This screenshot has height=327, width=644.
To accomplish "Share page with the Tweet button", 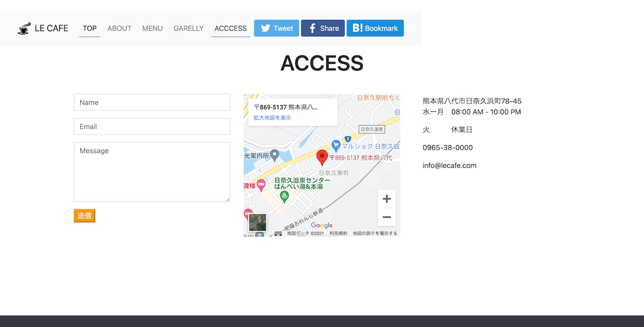I will click(277, 28).
